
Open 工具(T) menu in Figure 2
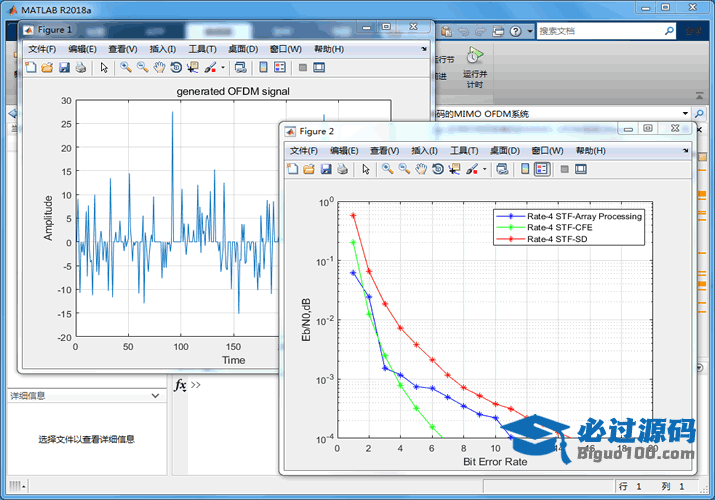pyautogui.click(x=464, y=151)
